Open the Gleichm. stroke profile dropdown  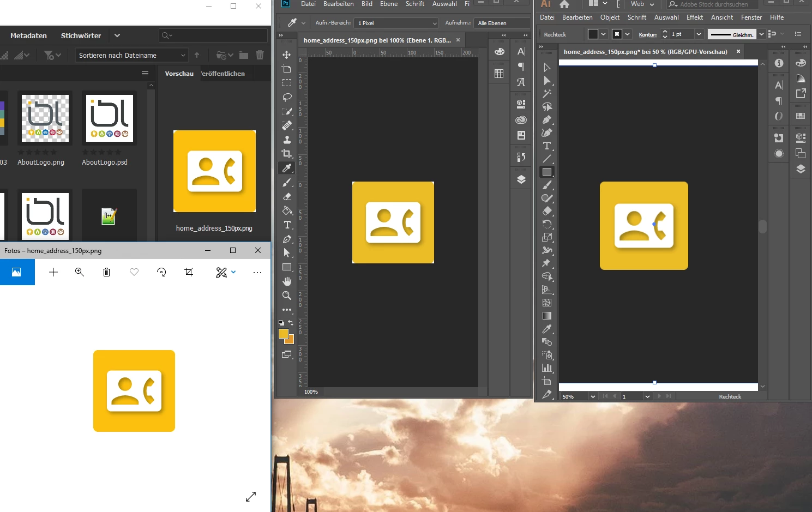(761, 34)
